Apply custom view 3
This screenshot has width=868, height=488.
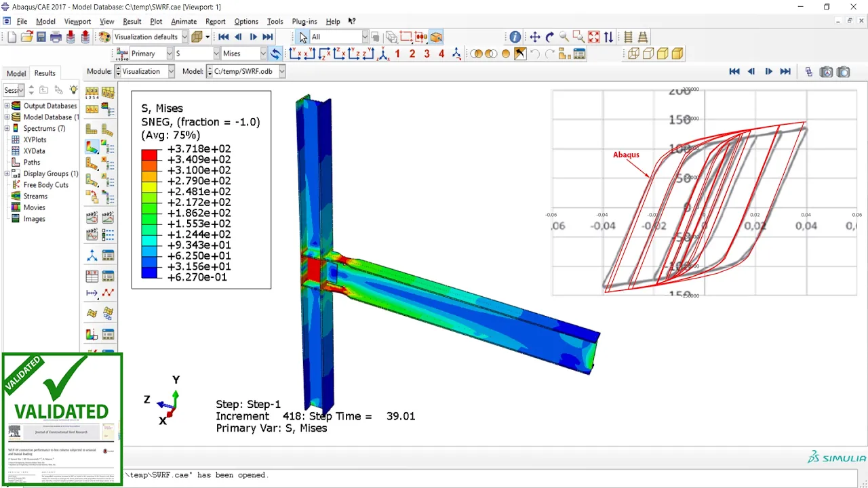[427, 54]
